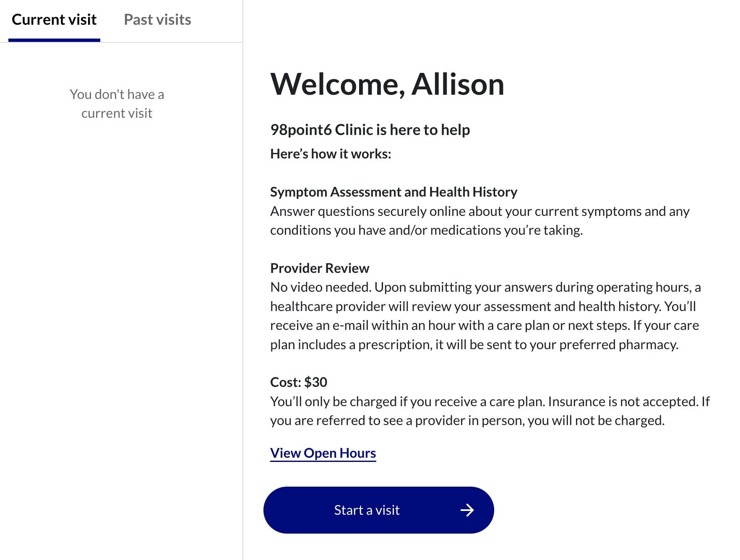The width and height of the screenshot is (740, 560).
Task: Click the Provider Review heading
Action: 320,268
